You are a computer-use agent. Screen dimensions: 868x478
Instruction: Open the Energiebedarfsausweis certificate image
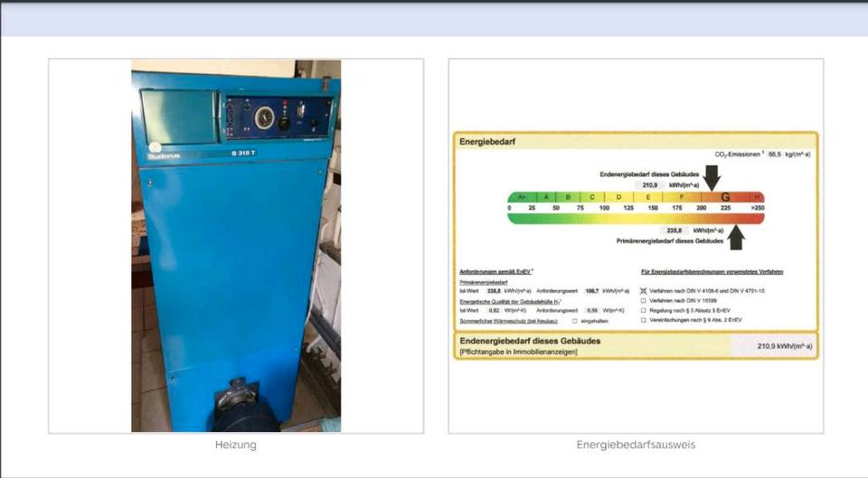point(636,246)
